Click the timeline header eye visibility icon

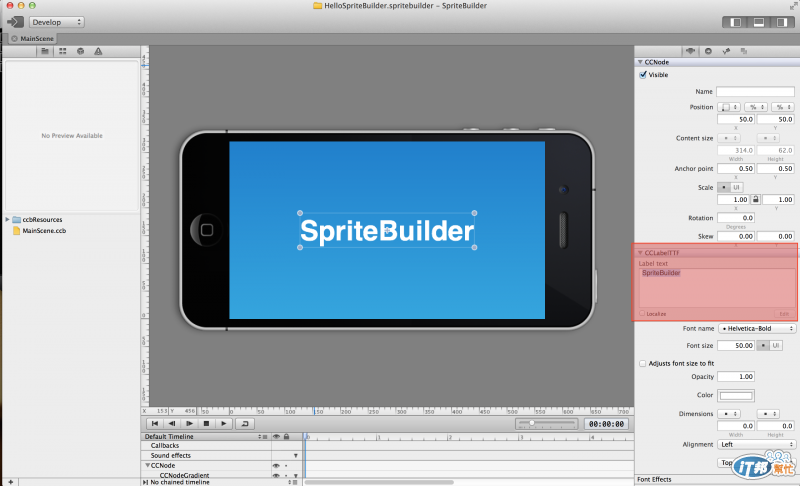click(276, 437)
